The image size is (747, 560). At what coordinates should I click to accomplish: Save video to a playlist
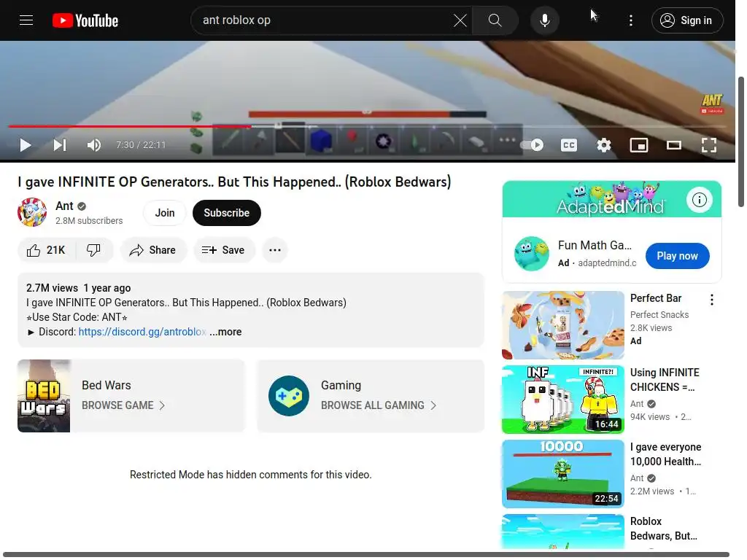(x=223, y=250)
